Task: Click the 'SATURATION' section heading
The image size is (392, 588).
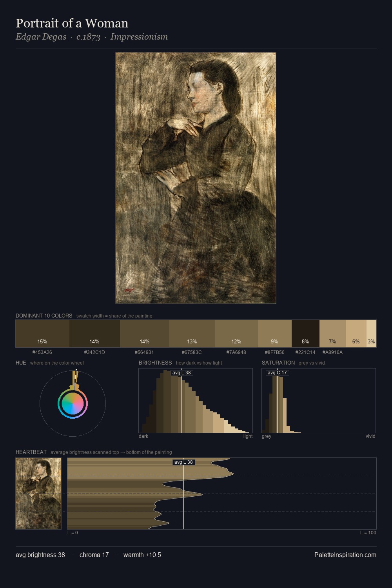Action: (x=278, y=363)
